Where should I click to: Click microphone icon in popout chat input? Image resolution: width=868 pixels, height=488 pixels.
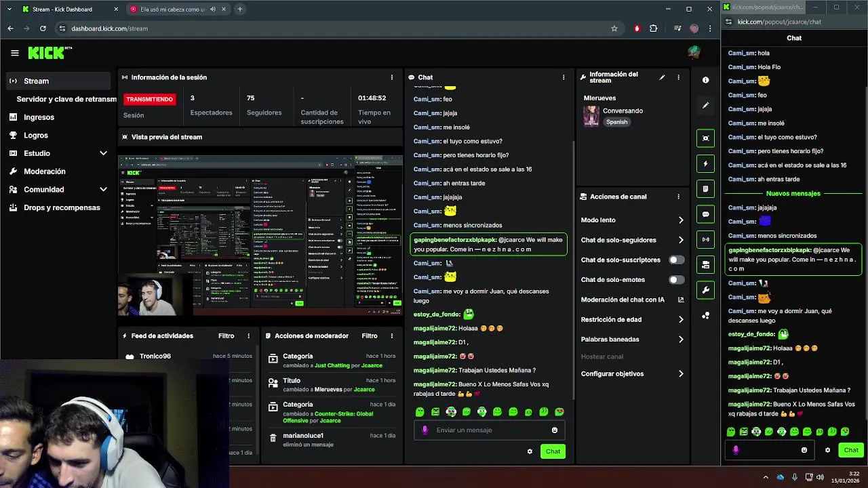pos(736,449)
